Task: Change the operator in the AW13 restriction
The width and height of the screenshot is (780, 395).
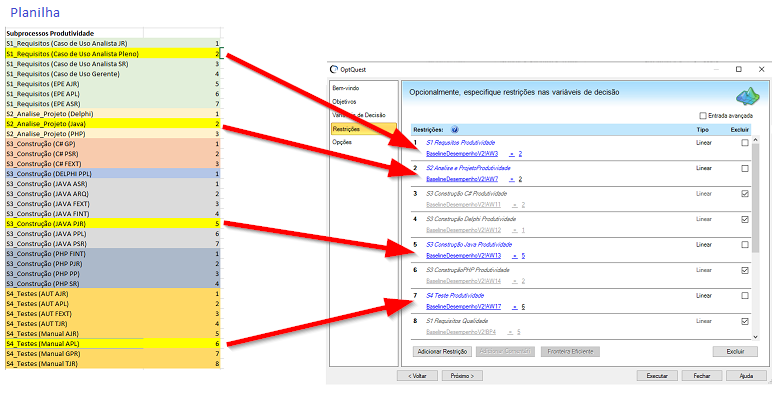Action: 515,256
